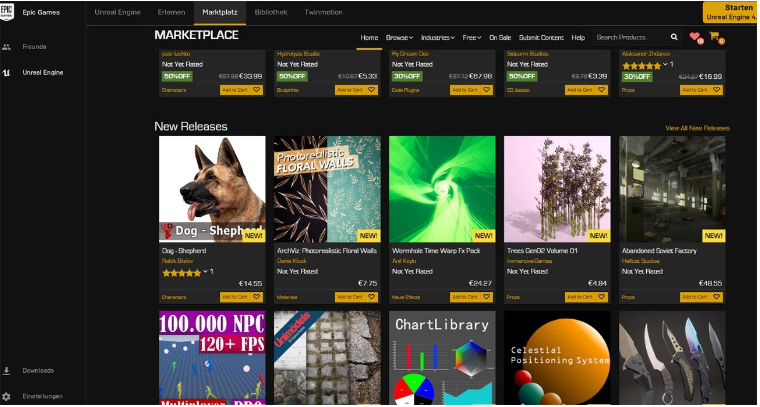Click the Search Products field
This screenshot has width=760, height=407.
tap(630, 37)
